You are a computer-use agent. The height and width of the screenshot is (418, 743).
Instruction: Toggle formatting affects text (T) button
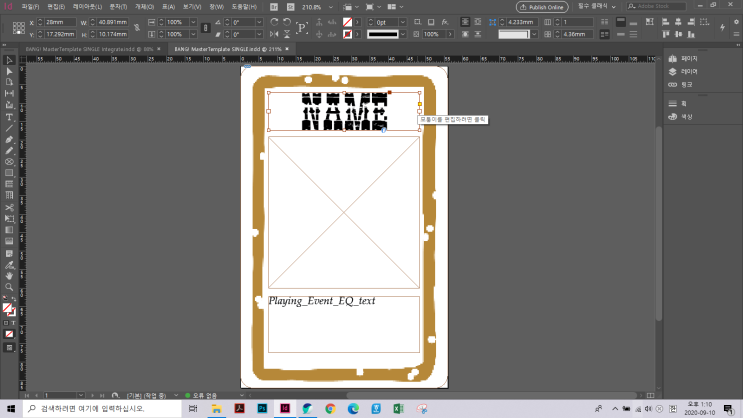13,323
